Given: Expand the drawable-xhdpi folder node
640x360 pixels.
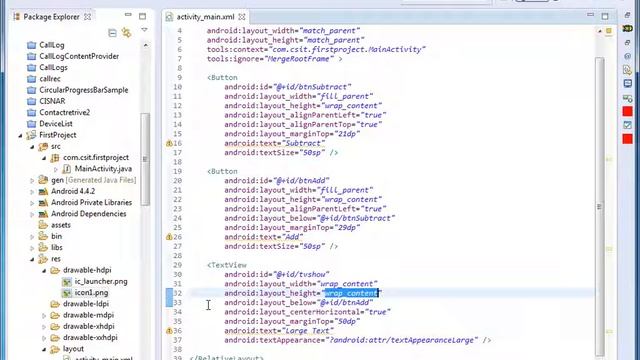Looking at the screenshot, I should pos(44,327).
